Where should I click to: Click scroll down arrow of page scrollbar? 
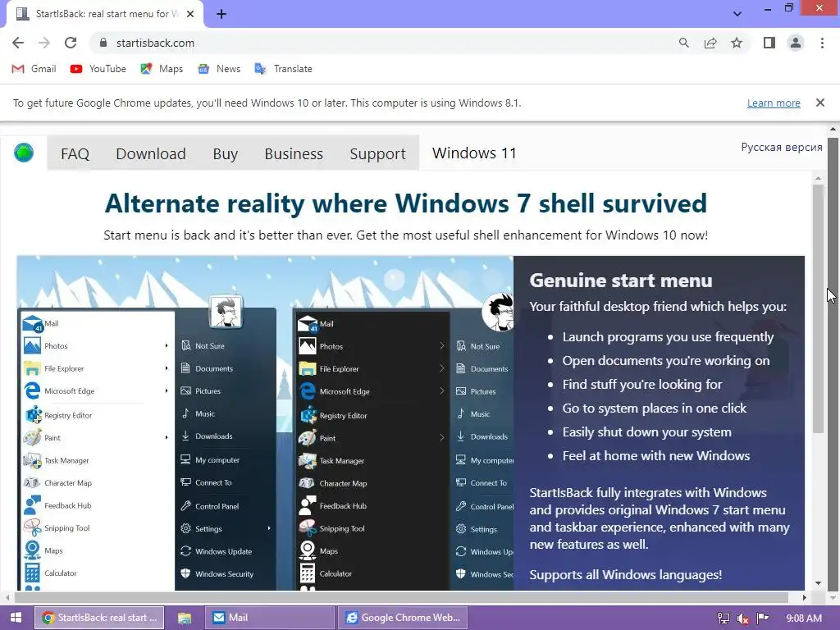tap(833, 597)
